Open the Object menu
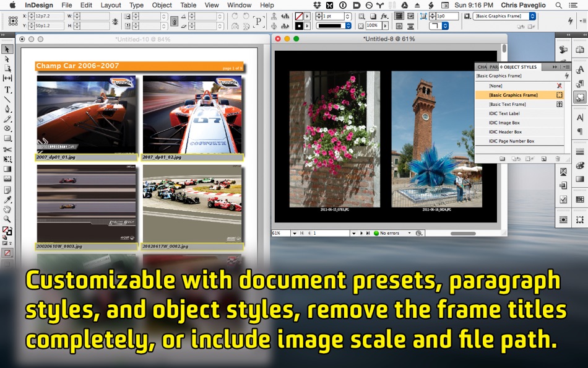588x368 pixels. click(162, 5)
